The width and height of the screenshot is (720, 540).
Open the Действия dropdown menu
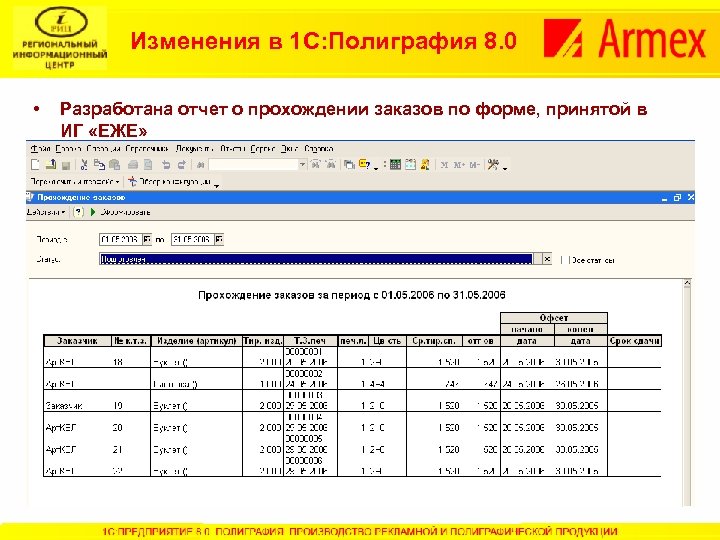point(45,212)
